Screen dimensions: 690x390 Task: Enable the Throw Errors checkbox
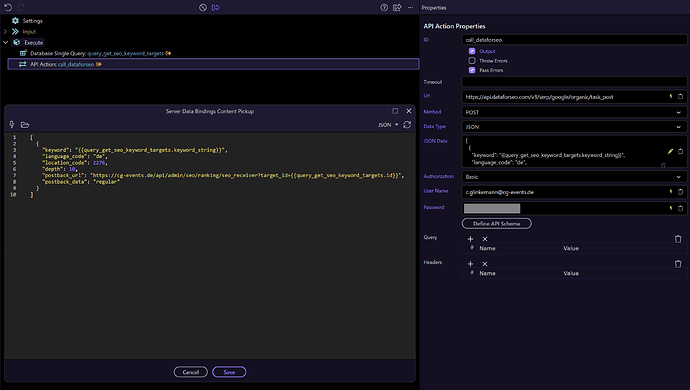coord(472,61)
